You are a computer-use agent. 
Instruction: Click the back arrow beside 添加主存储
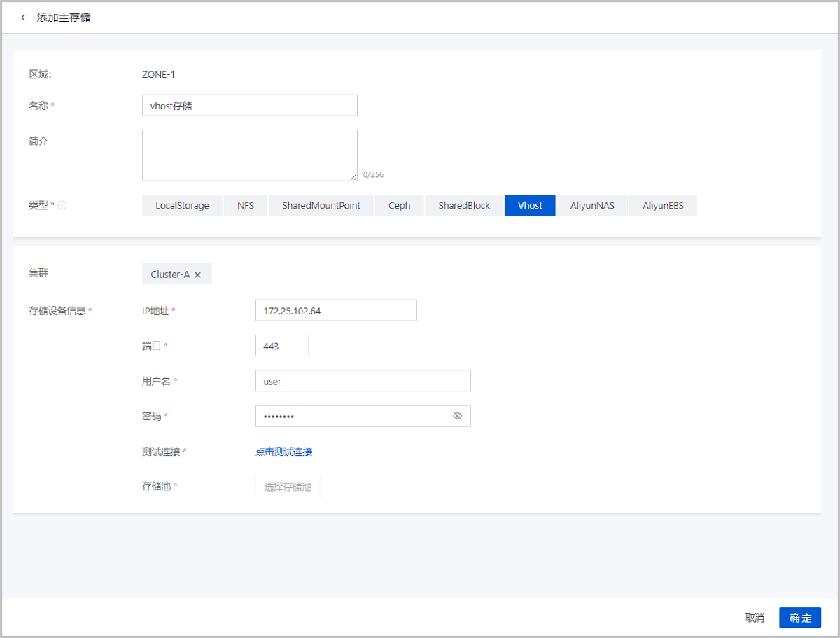(x=23, y=18)
